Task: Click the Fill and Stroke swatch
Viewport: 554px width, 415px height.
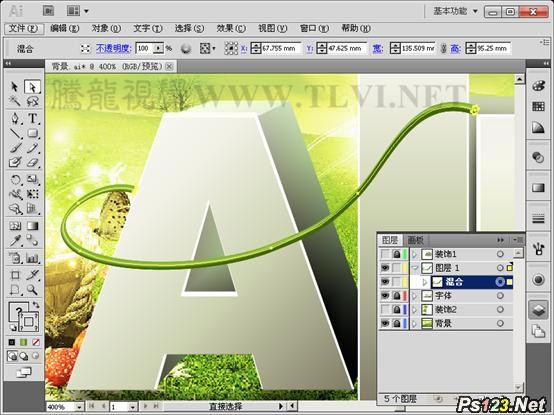Action: click(x=24, y=317)
